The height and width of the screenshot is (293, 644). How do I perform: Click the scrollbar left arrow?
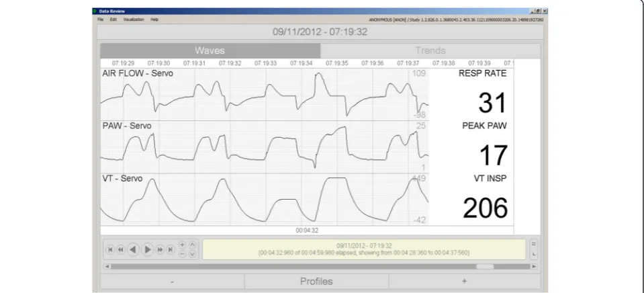[107, 266]
